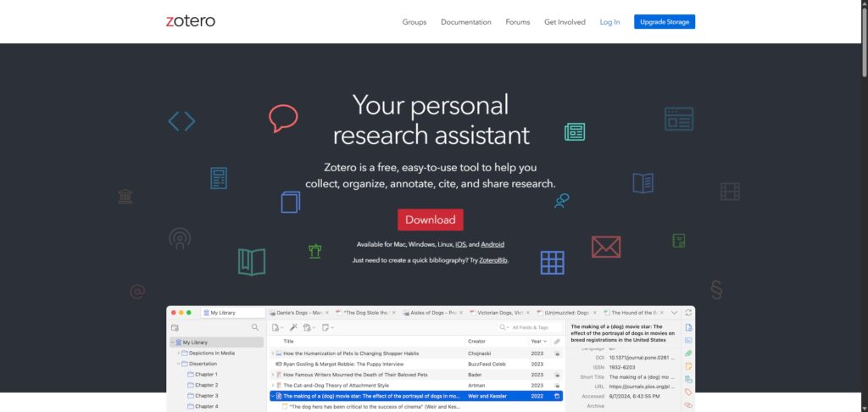Click the sync icon in the app preview
868x412 pixels.
click(688, 313)
